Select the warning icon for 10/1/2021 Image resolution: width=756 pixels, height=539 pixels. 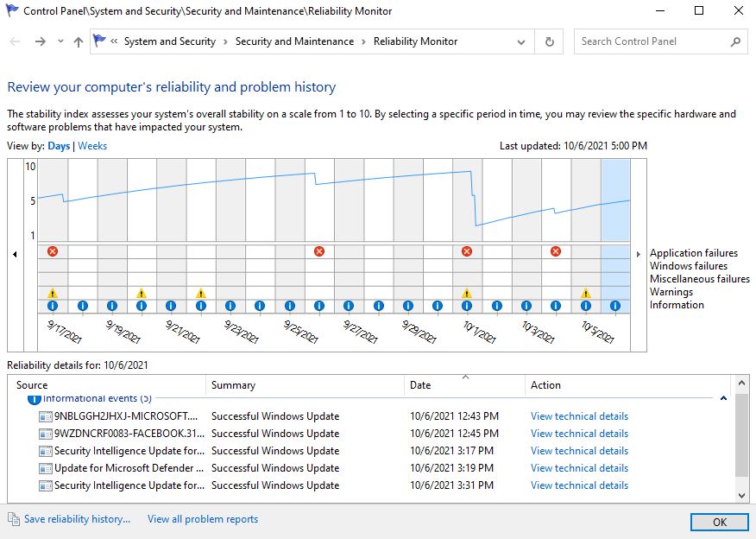467,293
